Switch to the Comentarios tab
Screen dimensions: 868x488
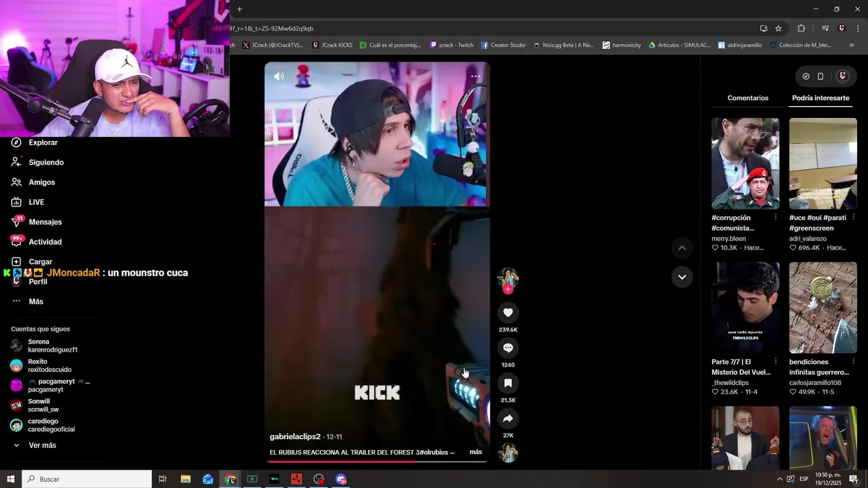(748, 98)
